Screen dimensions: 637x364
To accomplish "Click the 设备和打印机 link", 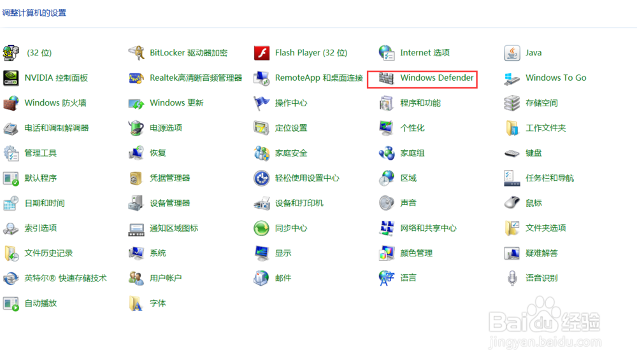I will (x=299, y=203).
